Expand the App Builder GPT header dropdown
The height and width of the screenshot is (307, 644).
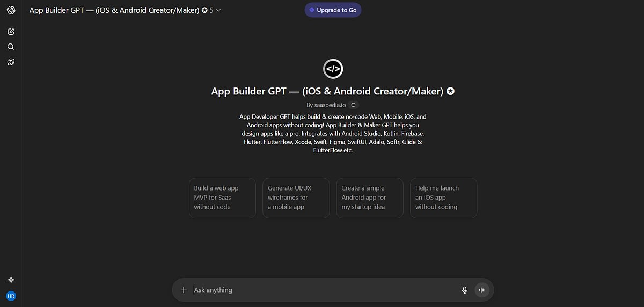tap(218, 10)
